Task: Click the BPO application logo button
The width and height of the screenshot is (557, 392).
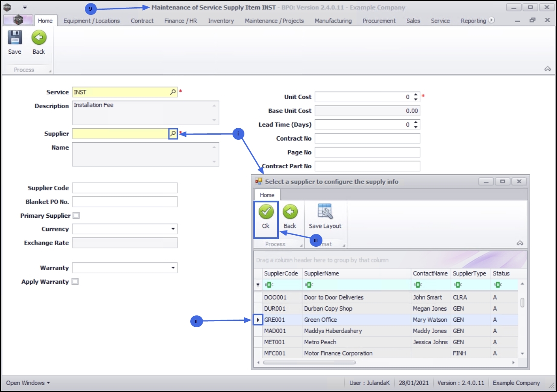Action: (x=18, y=20)
